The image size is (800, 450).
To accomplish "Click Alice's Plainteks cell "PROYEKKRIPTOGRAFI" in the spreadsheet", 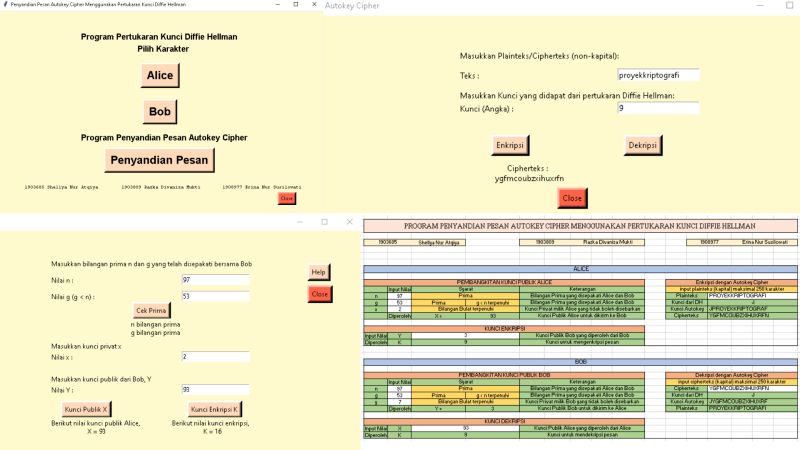I will [x=752, y=296].
